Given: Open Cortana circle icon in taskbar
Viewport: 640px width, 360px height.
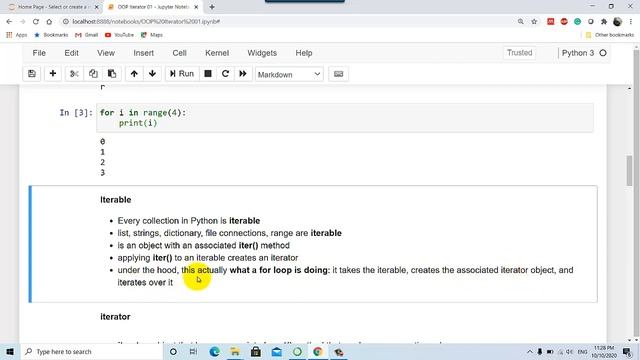Looking at the screenshot, I should point(173,351).
